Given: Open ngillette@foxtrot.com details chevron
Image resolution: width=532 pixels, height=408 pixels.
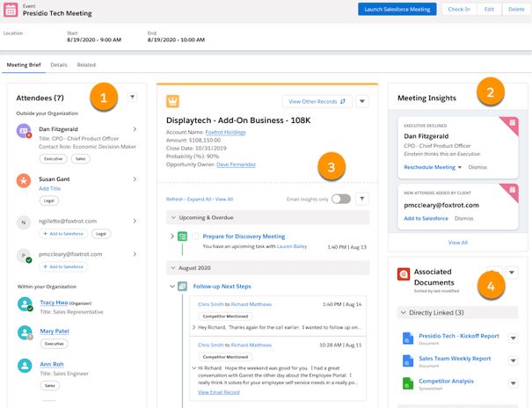Looking at the screenshot, I should tap(135, 221).
